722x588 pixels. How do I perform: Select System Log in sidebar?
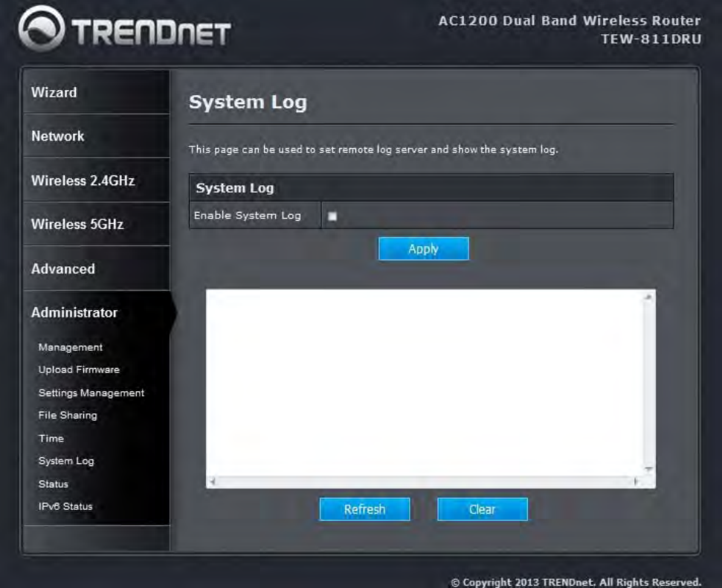[66, 461]
